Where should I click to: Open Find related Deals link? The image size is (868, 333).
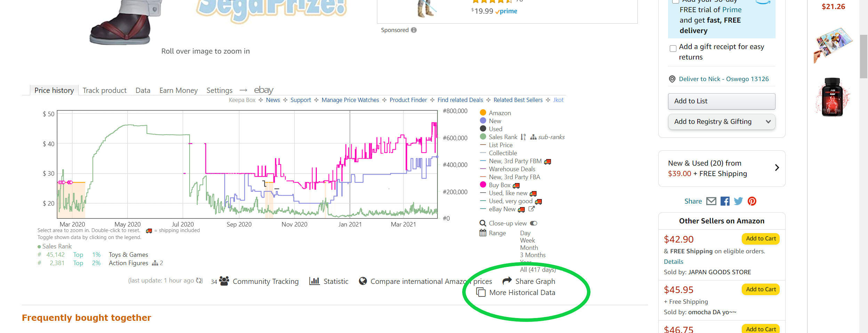[x=460, y=100]
